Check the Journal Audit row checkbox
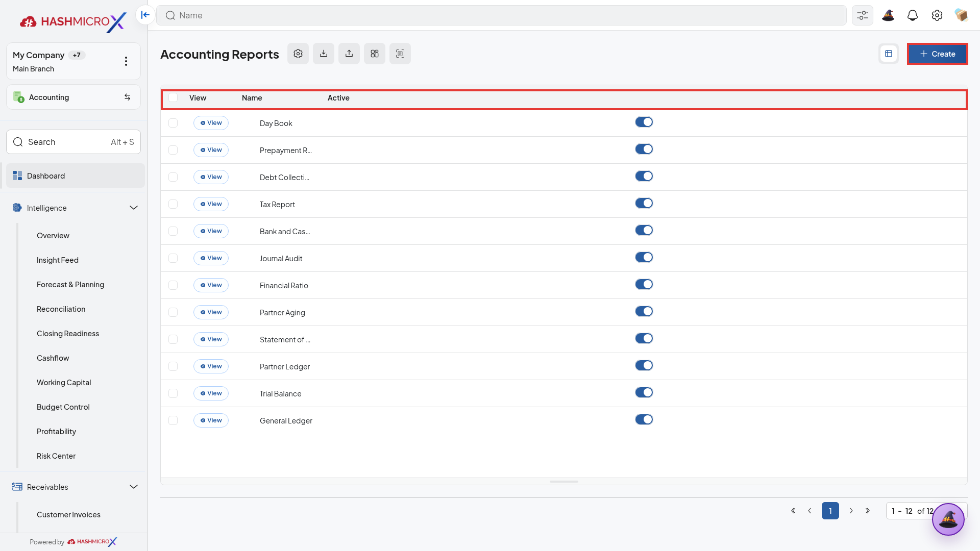This screenshot has height=551, width=980. pyautogui.click(x=173, y=258)
